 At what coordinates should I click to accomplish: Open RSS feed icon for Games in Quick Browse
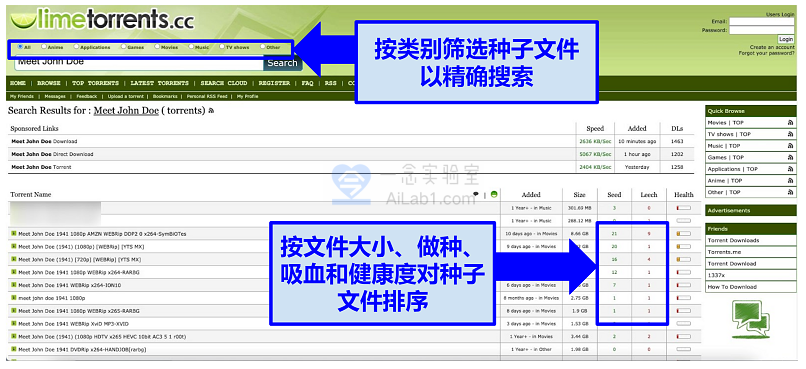coord(791,157)
